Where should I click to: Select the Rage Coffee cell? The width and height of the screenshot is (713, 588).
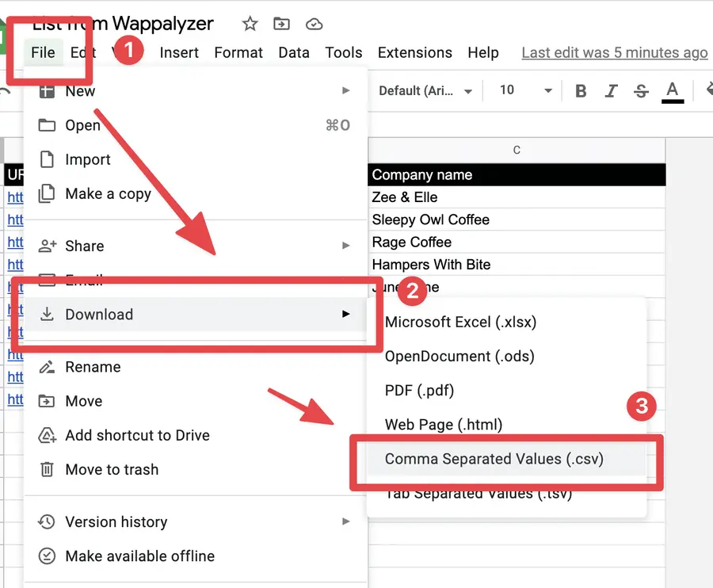pyautogui.click(x=517, y=242)
